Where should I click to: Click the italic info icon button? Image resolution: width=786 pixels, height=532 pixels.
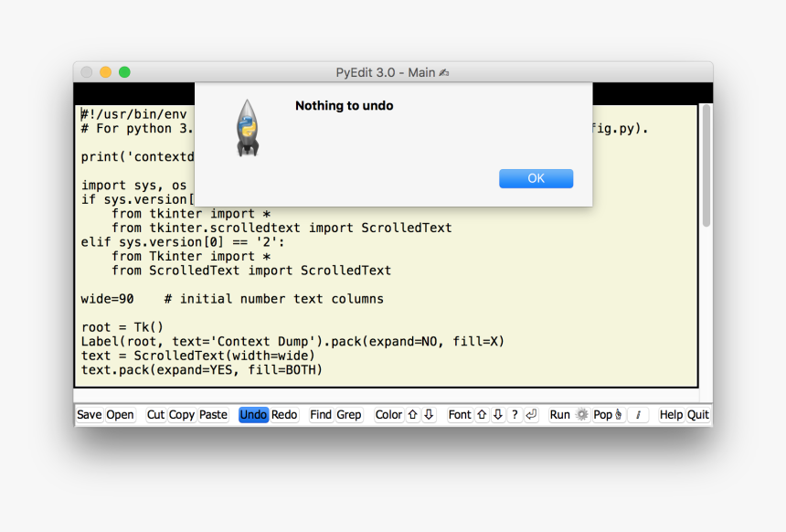coord(638,415)
